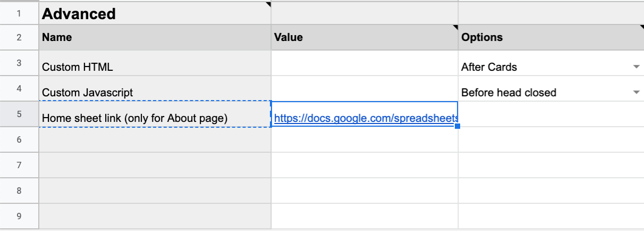Click the blue fill handle of selected cell

[457, 126]
